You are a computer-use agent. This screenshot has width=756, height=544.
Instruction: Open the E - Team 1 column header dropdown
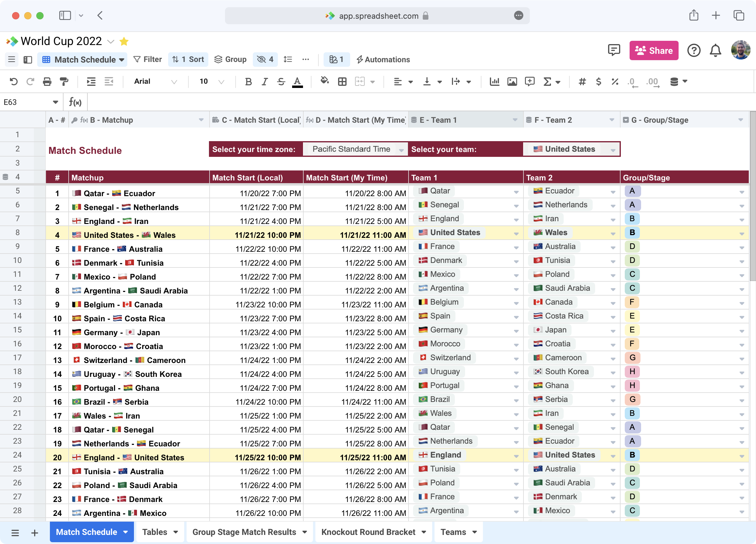515,120
